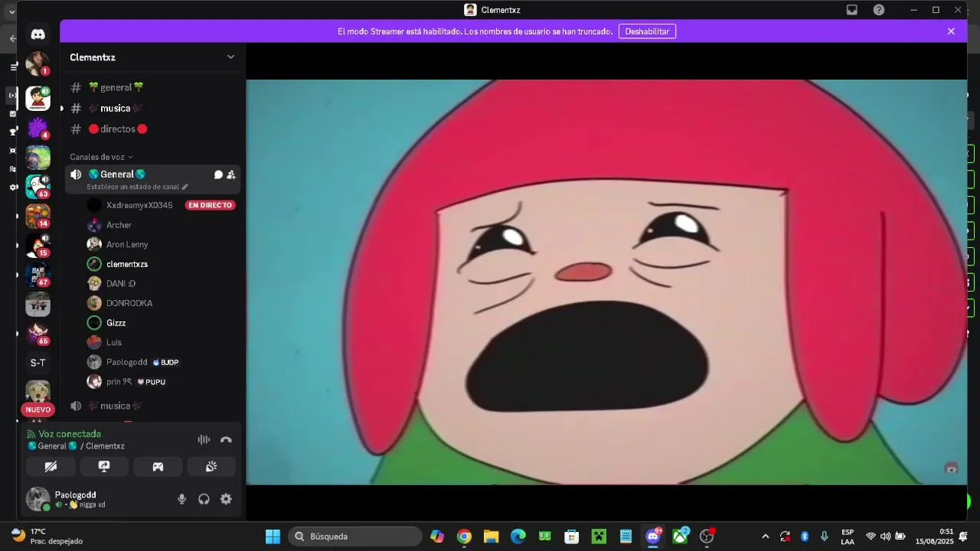Collapse the Canales de voz category
The image size is (980, 551).
101,157
